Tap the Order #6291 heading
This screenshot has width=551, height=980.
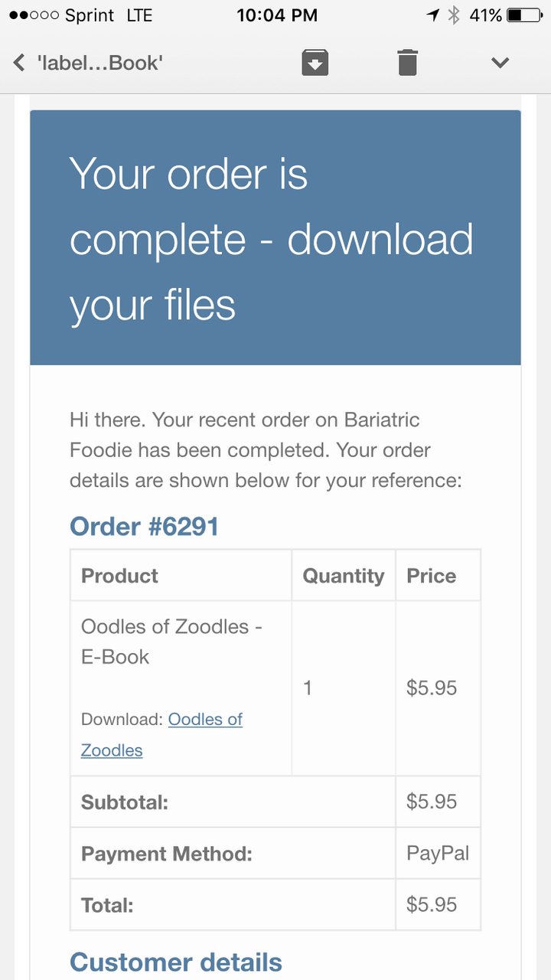point(144,527)
